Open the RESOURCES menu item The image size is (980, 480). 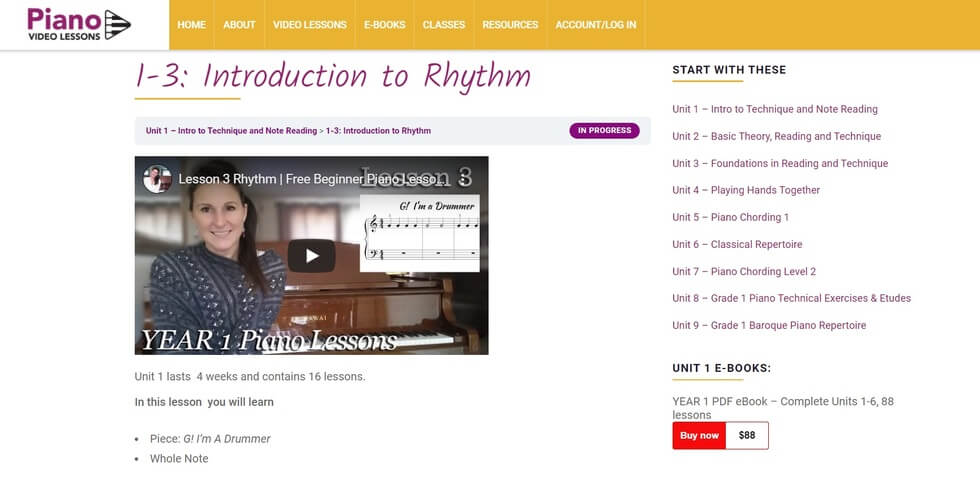[x=510, y=25]
